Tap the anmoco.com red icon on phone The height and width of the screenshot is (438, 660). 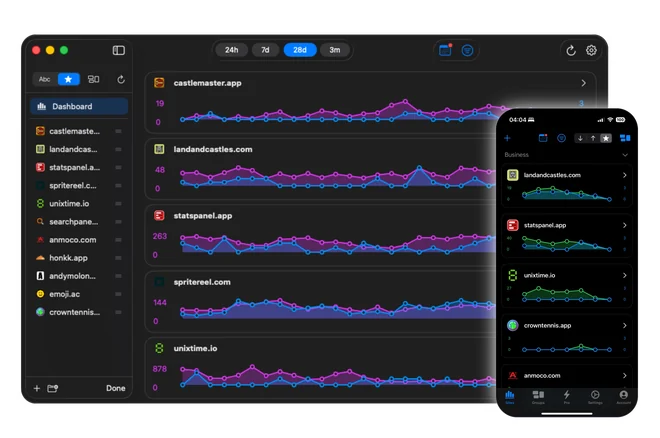click(x=512, y=375)
